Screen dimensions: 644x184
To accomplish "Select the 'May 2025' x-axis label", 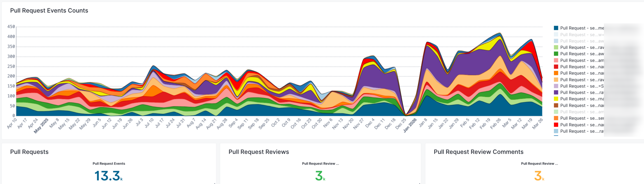I will coord(41,125).
